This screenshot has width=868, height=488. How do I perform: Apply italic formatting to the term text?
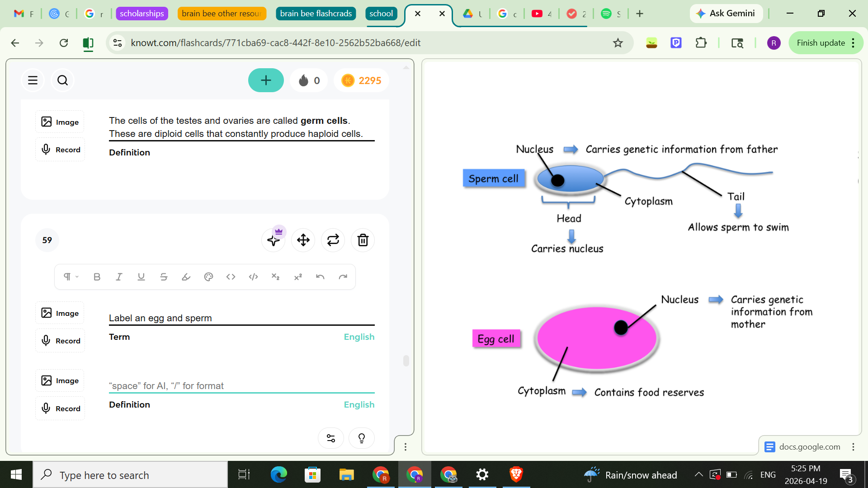(x=119, y=277)
